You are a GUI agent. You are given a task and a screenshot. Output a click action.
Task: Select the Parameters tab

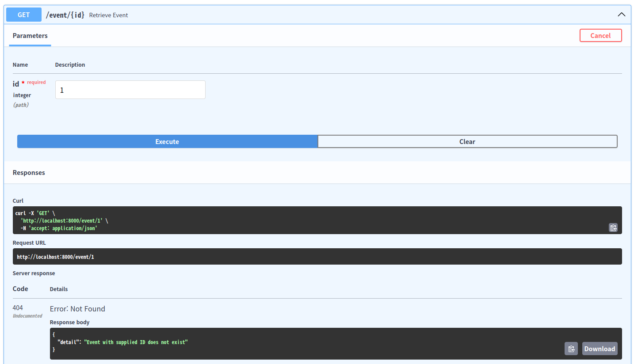click(x=30, y=36)
